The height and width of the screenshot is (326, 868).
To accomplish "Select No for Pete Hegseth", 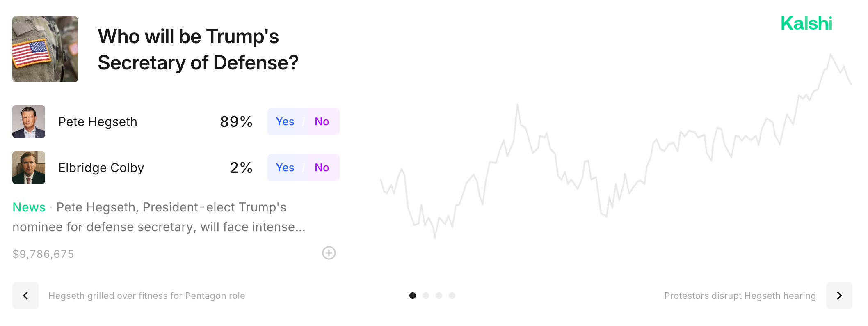I will pos(322,122).
